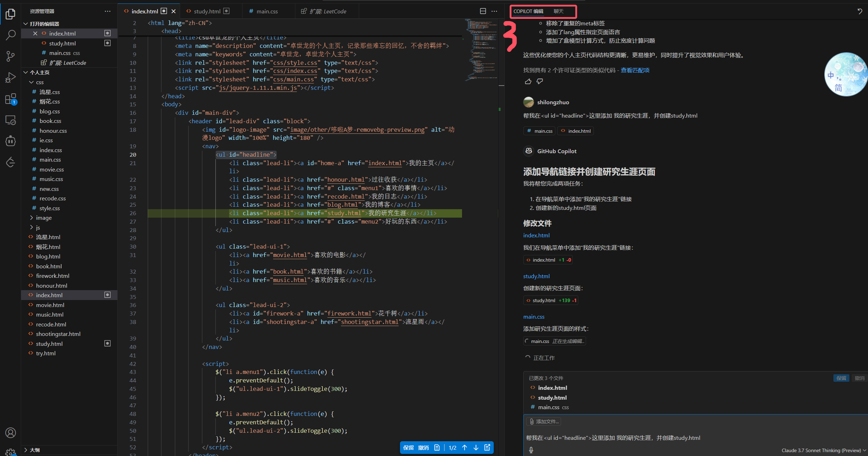Open the Accounts icon in activity bar
The width and height of the screenshot is (868, 456).
tap(11, 433)
